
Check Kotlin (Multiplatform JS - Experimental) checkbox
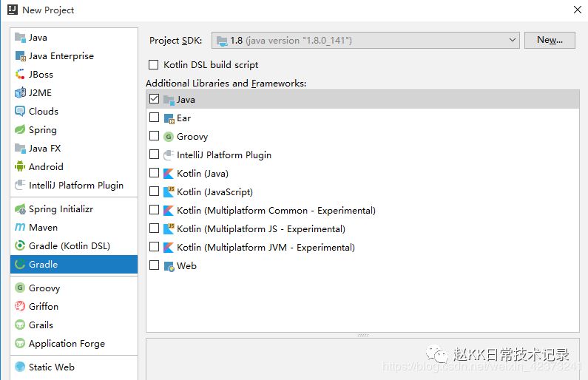(154, 228)
